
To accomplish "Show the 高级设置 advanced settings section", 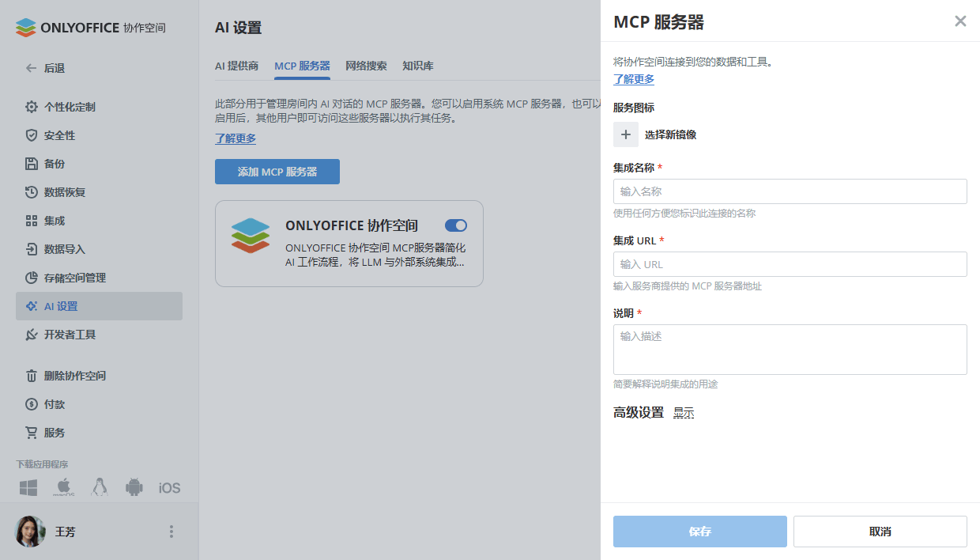I will pos(683,412).
